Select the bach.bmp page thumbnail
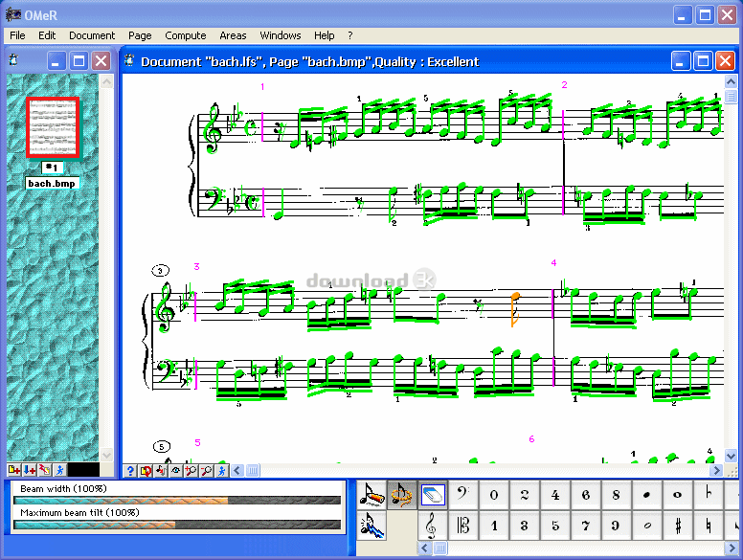743x560 pixels. coord(53,127)
